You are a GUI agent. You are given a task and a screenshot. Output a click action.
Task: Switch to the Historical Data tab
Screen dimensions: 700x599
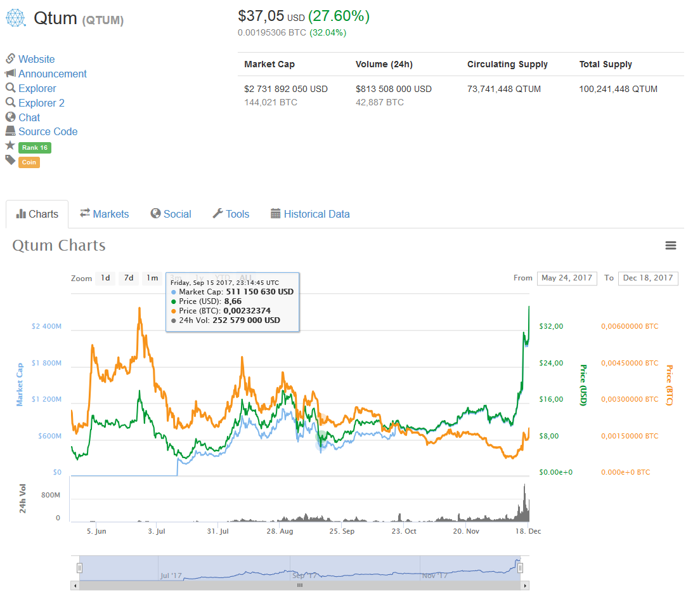click(310, 214)
